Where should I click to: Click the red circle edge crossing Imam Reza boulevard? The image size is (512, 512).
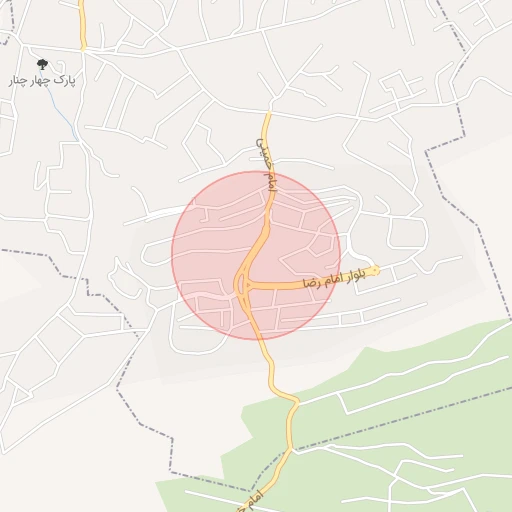[337, 279]
